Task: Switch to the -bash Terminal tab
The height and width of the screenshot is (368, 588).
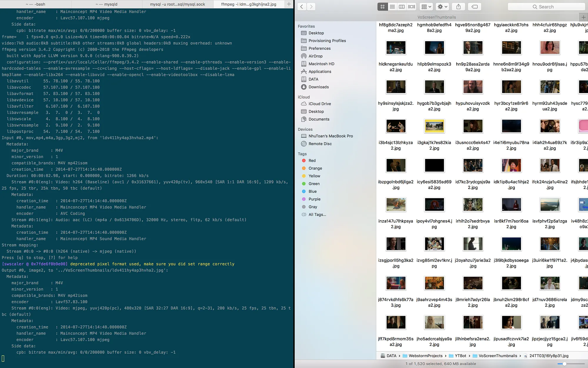Action: [x=35, y=4]
